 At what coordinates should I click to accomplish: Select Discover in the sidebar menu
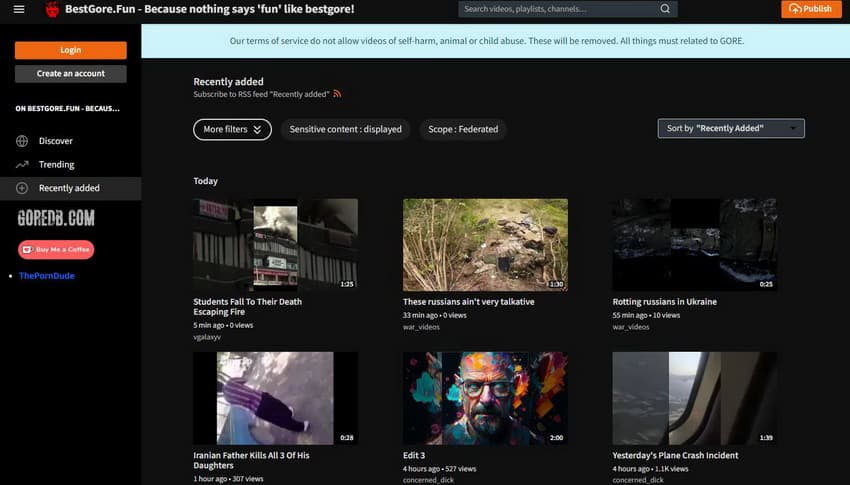(x=56, y=141)
